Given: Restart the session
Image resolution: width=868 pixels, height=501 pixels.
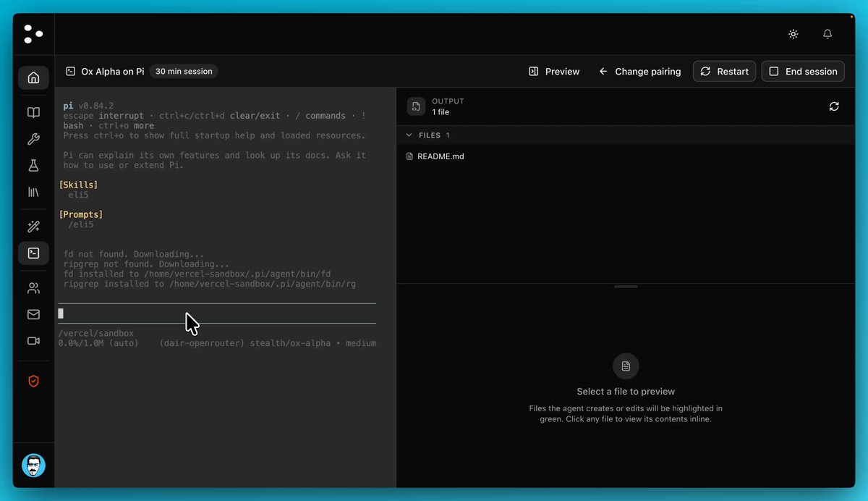Looking at the screenshot, I should point(725,72).
